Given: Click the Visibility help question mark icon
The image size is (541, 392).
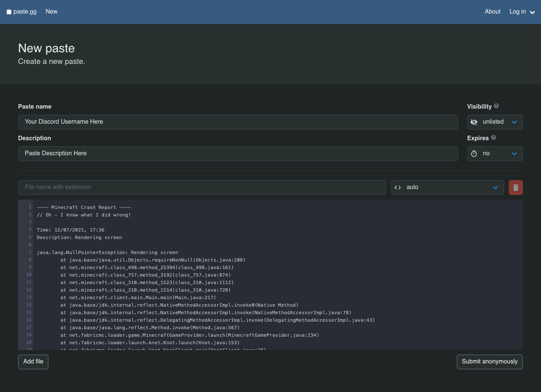Looking at the screenshot, I should [496, 106].
